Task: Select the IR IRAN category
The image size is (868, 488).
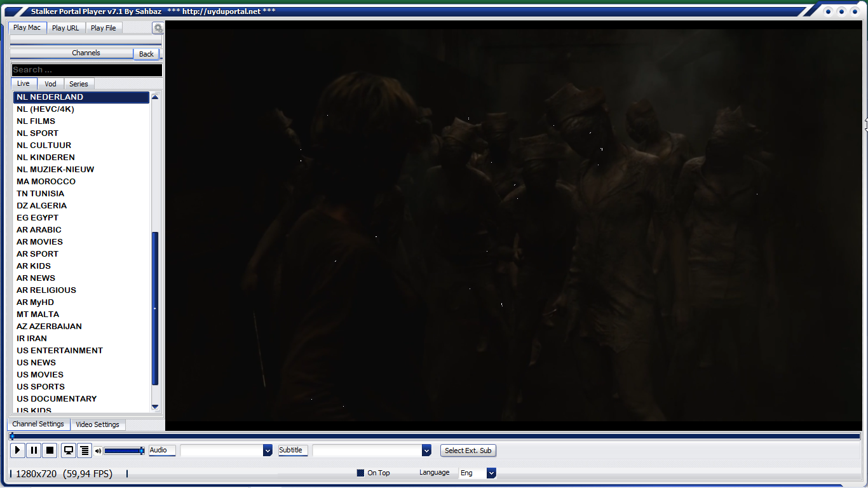Action: tap(81, 339)
